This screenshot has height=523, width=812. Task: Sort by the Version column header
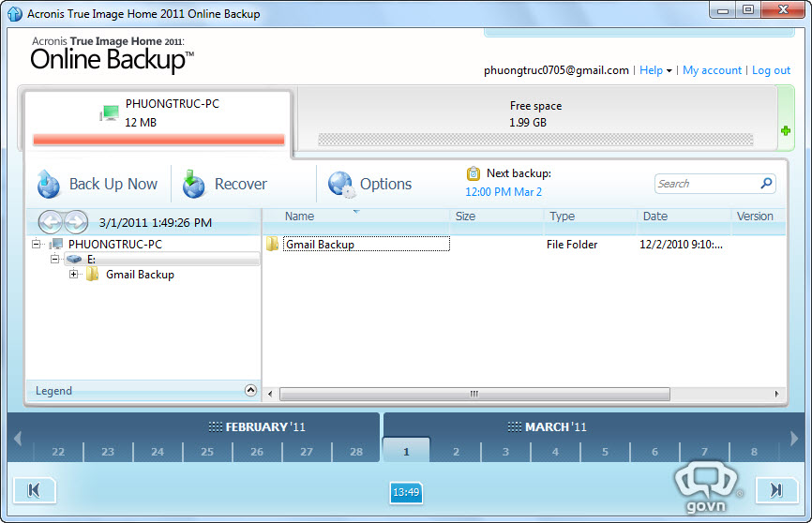point(755,216)
